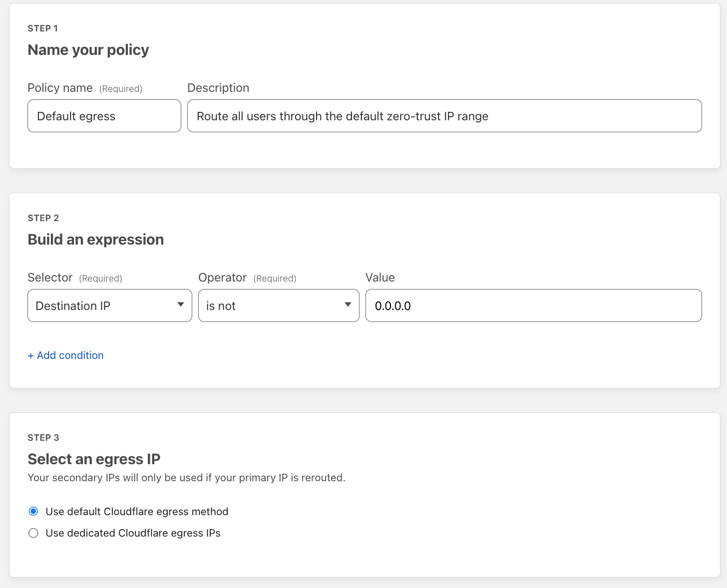This screenshot has height=588, width=727.
Task: Click the STEP 1 label
Action: (42, 28)
